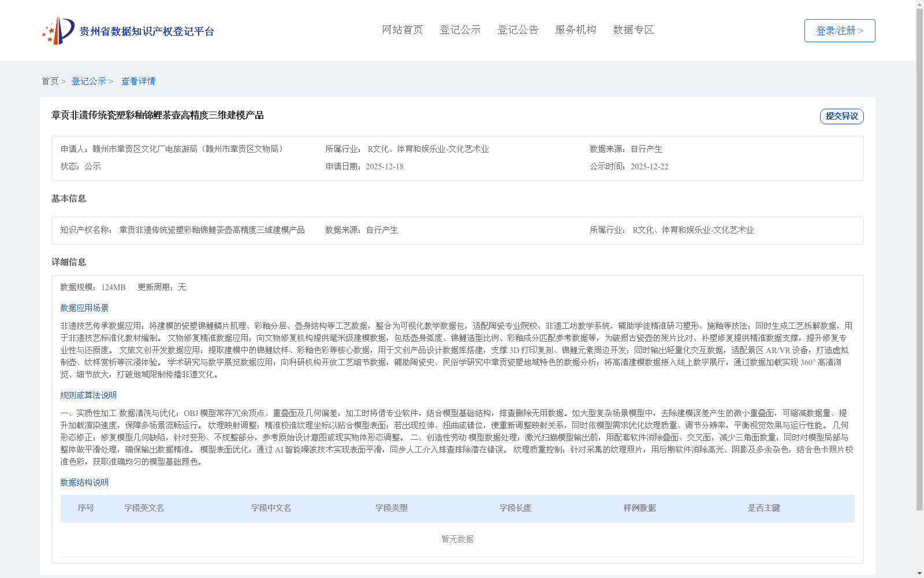The image size is (924, 578).
Task: Click the 字段长度 column header
Action: pyautogui.click(x=515, y=508)
